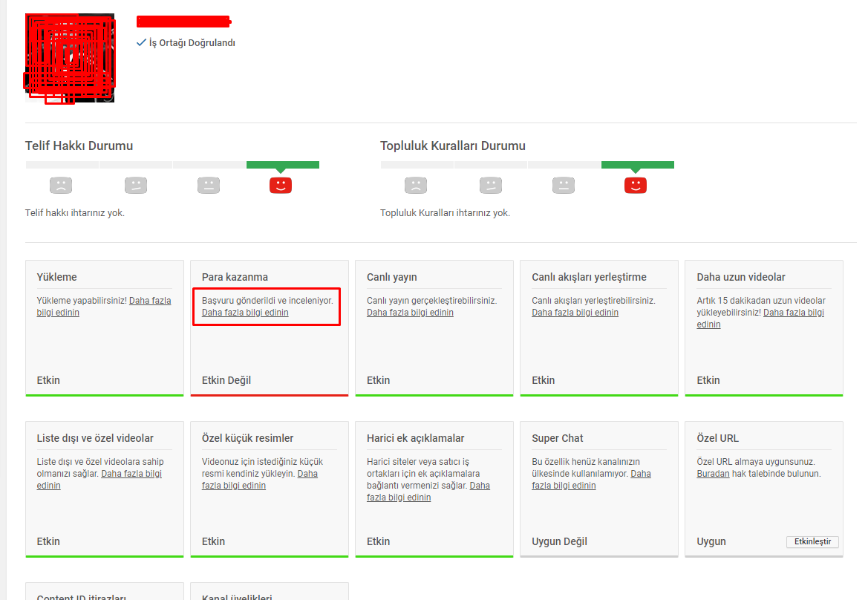Image resolution: width=868 pixels, height=600 pixels.
Task: Click the green community guidelines status bar
Action: click(638, 165)
